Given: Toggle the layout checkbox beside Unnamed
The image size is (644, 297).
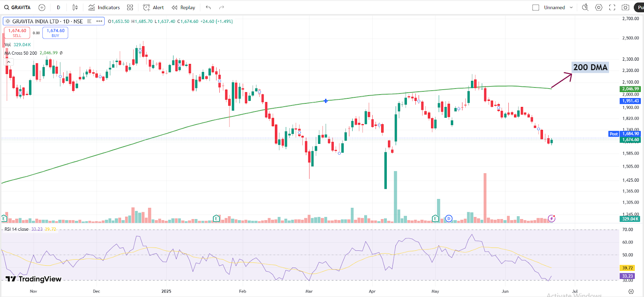Looking at the screenshot, I should 536,7.
